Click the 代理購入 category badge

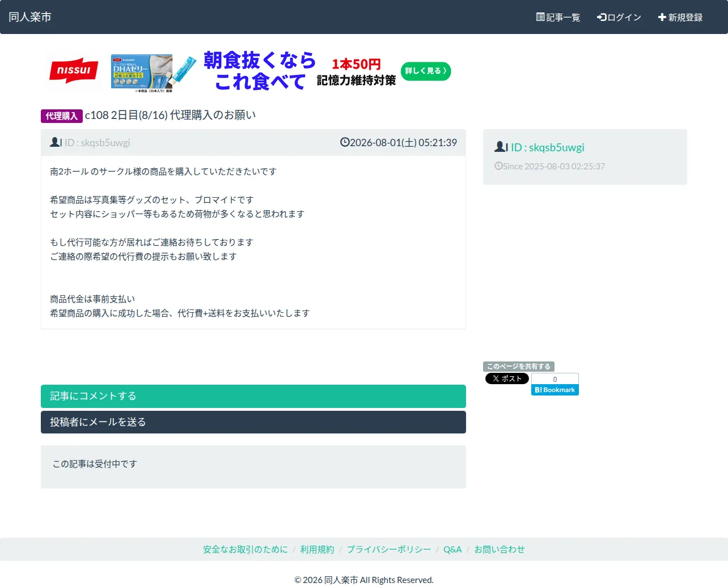pyautogui.click(x=62, y=116)
